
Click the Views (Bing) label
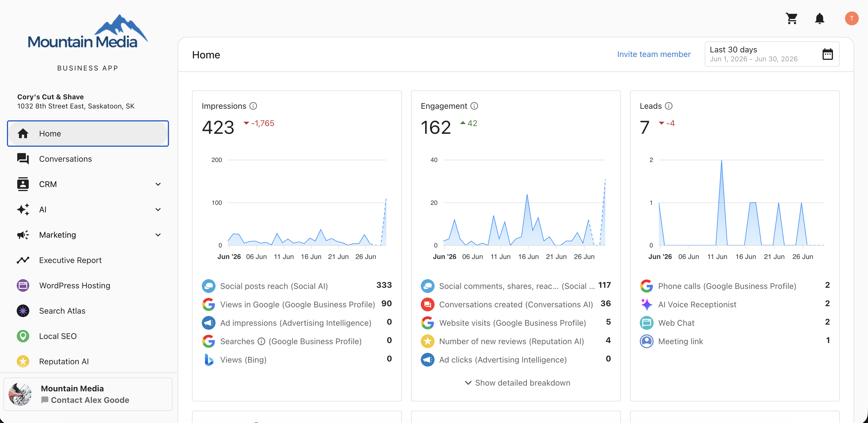[243, 360]
